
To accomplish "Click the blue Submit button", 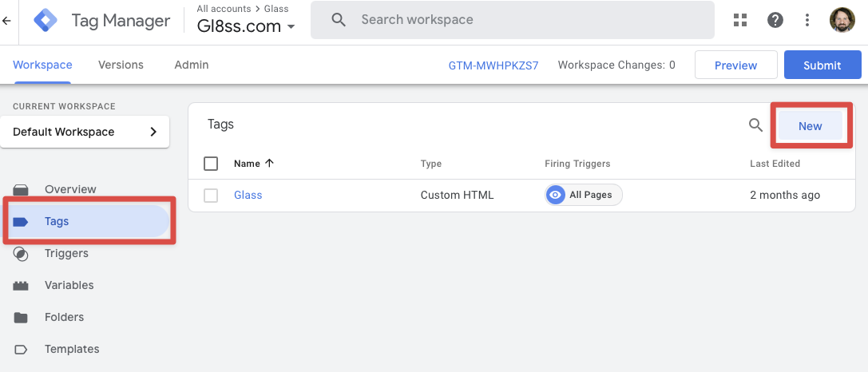I will point(822,65).
